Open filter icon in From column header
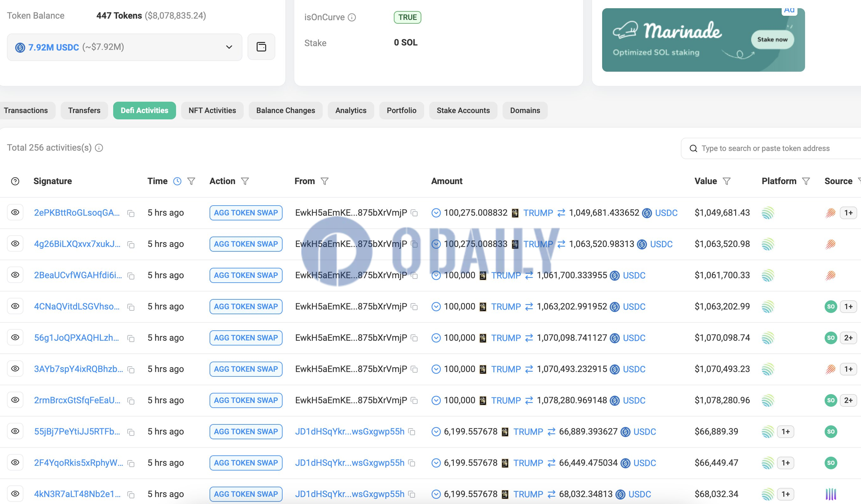This screenshot has height=504, width=861. tap(325, 181)
